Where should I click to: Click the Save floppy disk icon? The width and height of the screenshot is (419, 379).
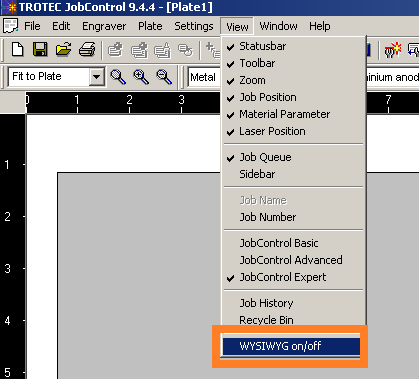40,50
